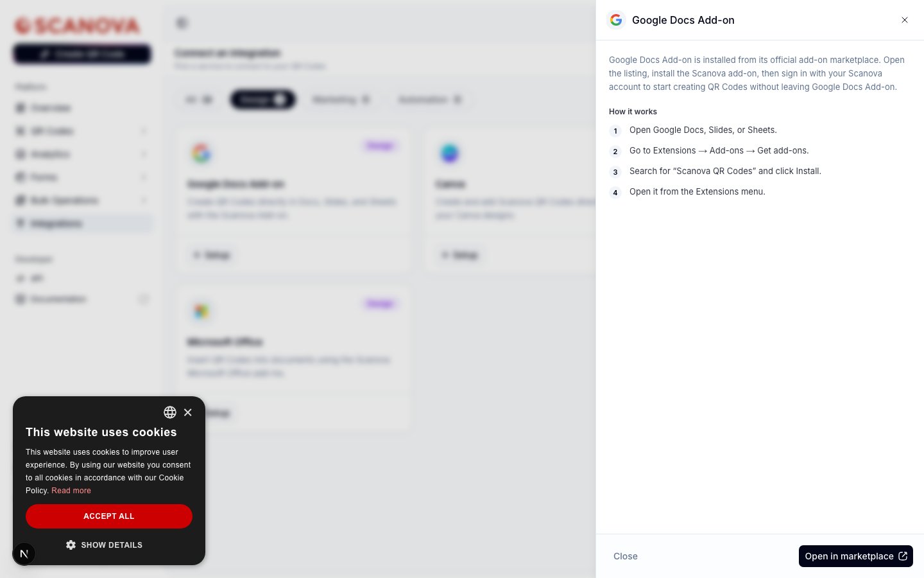The image size is (924, 578).
Task: Close the Google Docs Add-on panel with X
Action: pyautogui.click(x=905, y=20)
